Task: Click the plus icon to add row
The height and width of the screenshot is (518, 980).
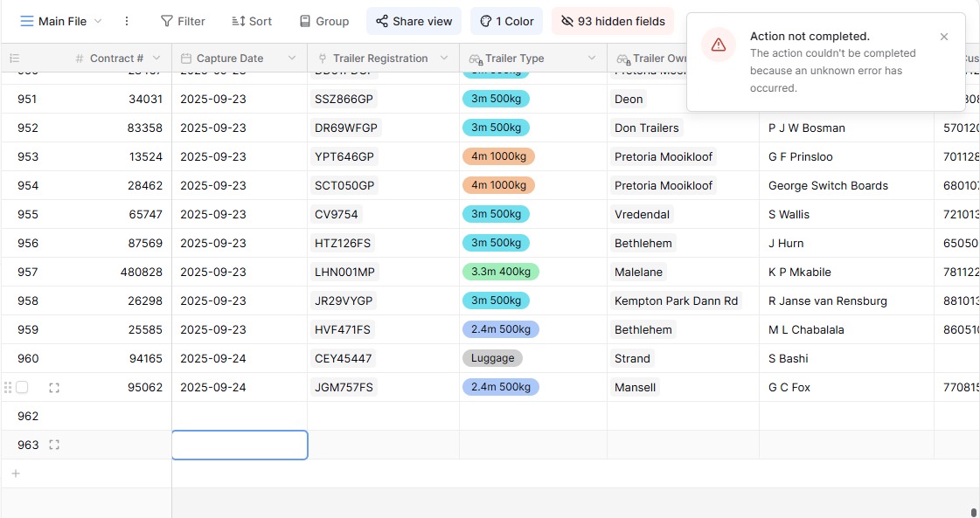Action: pos(15,473)
